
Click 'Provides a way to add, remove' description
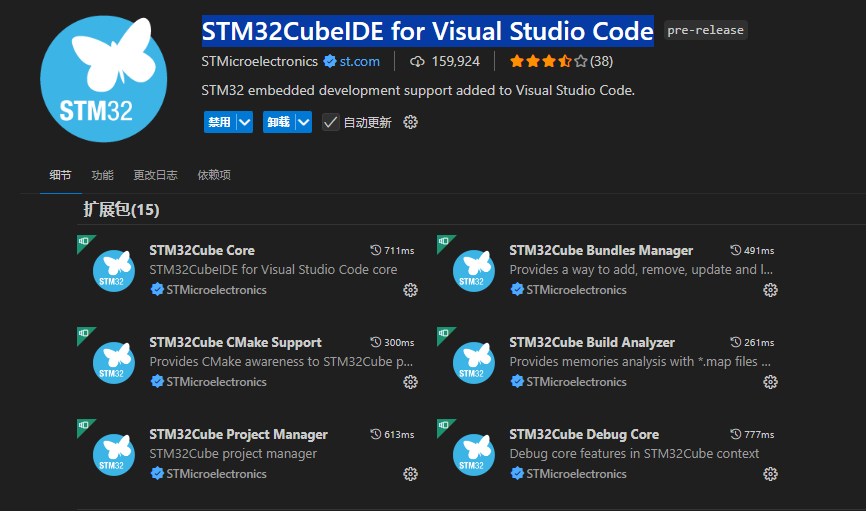pos(641,270)
